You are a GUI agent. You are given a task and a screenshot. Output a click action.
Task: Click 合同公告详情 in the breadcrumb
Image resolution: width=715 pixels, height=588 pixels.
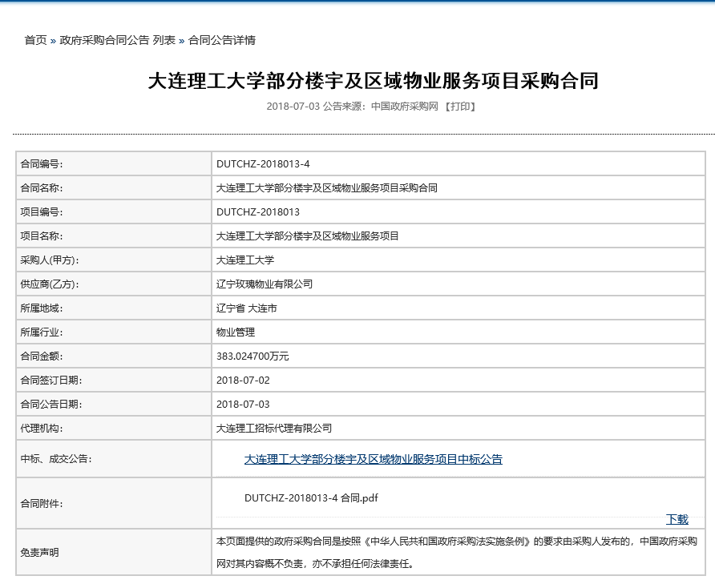(x=222, y=40)
